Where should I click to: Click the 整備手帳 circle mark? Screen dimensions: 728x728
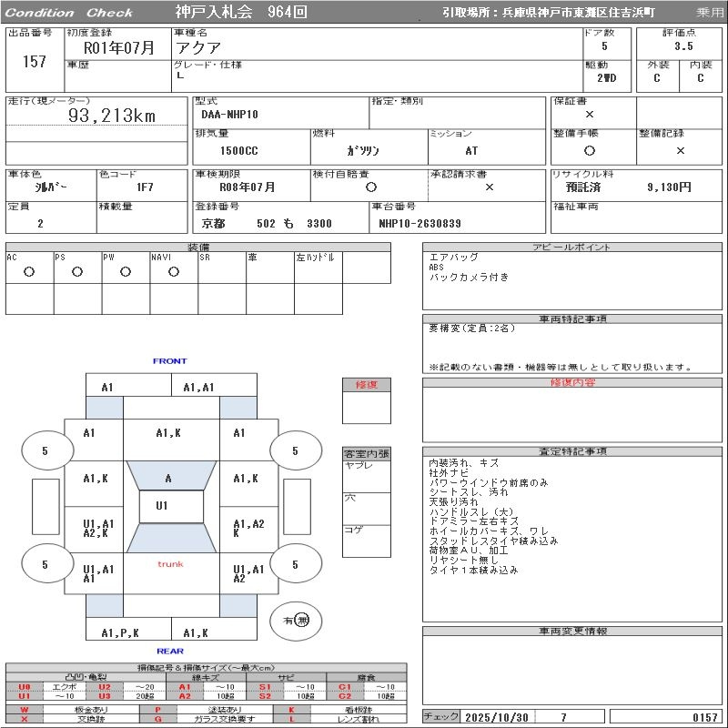pos(590,150)
